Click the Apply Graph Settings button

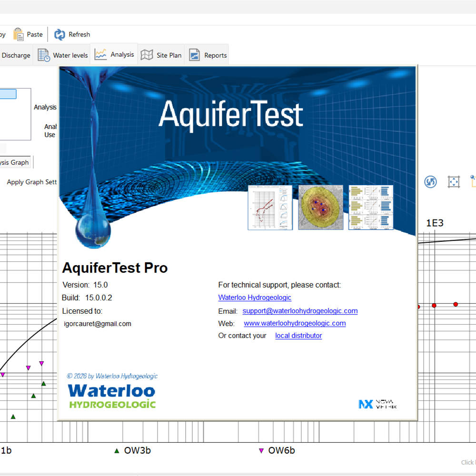pyautogui.click(x=31, y=182)
